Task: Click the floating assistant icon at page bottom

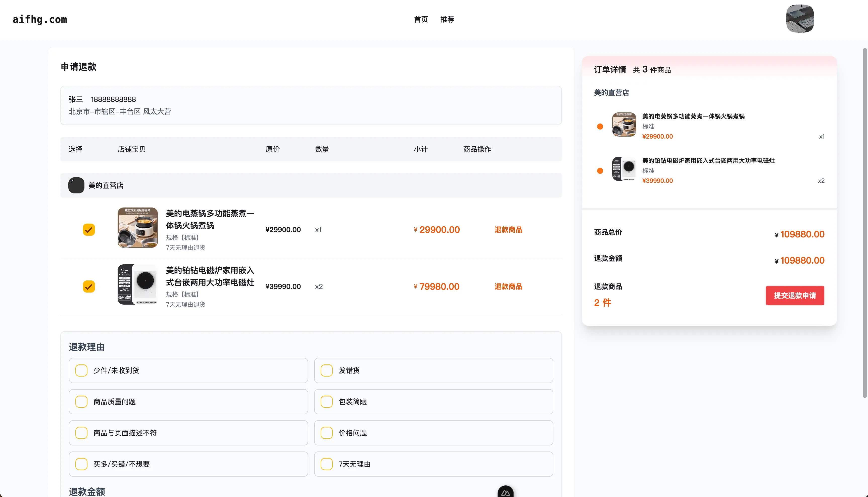Action: 506,491
